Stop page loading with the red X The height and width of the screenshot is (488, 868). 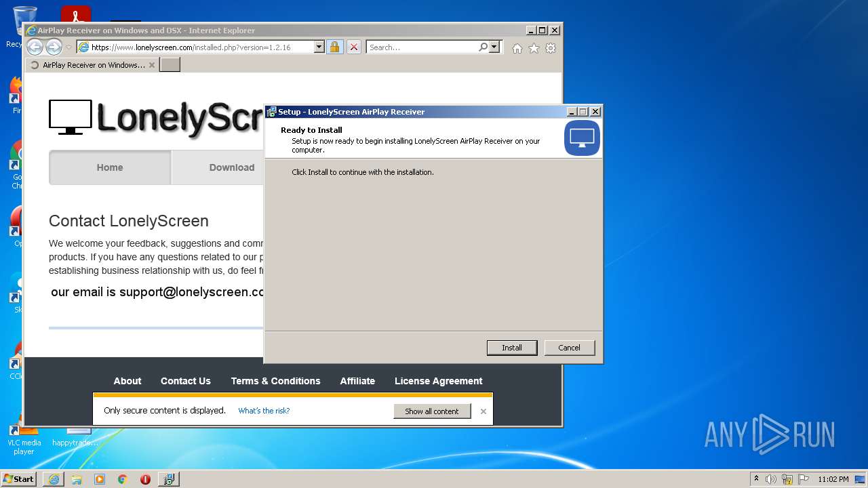point(353,47)
